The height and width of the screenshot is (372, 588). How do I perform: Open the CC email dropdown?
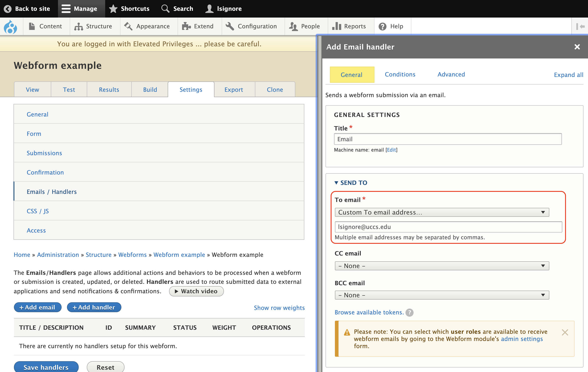442,266
